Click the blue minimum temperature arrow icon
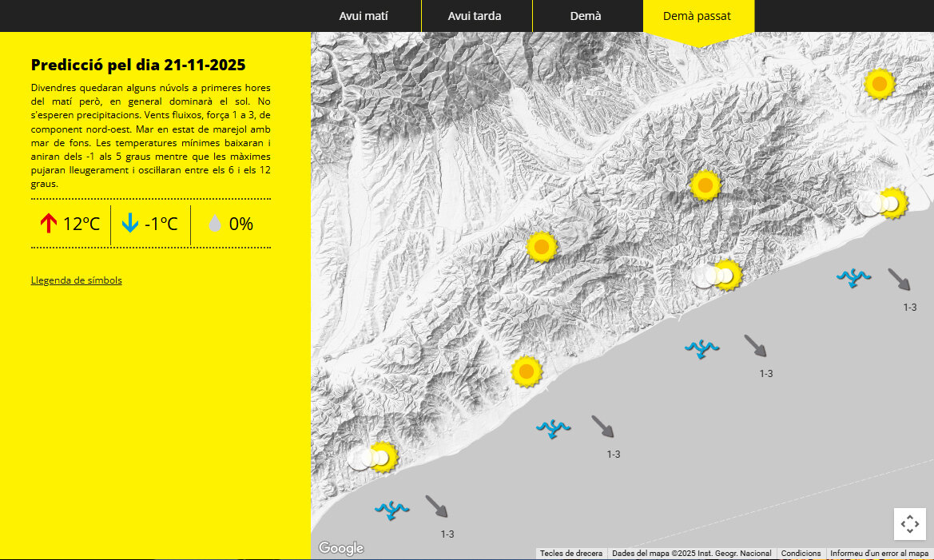This screenshot has width=934, height=560. [130, 224]
